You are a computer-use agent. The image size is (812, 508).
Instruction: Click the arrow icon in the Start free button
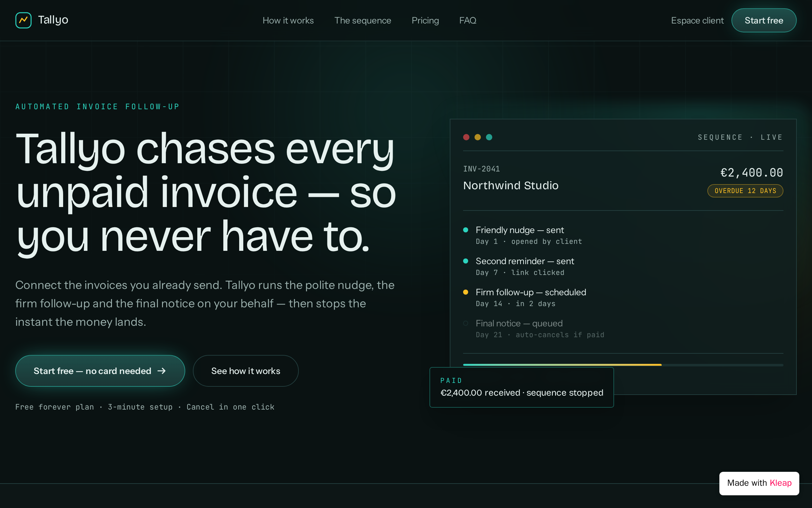point(162,371)
